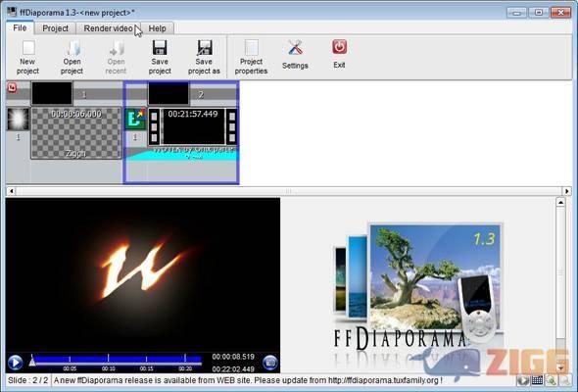This screenshot has height=392, width=578.
Task: Click the window title bar app icon
Action: coord(12,12)
